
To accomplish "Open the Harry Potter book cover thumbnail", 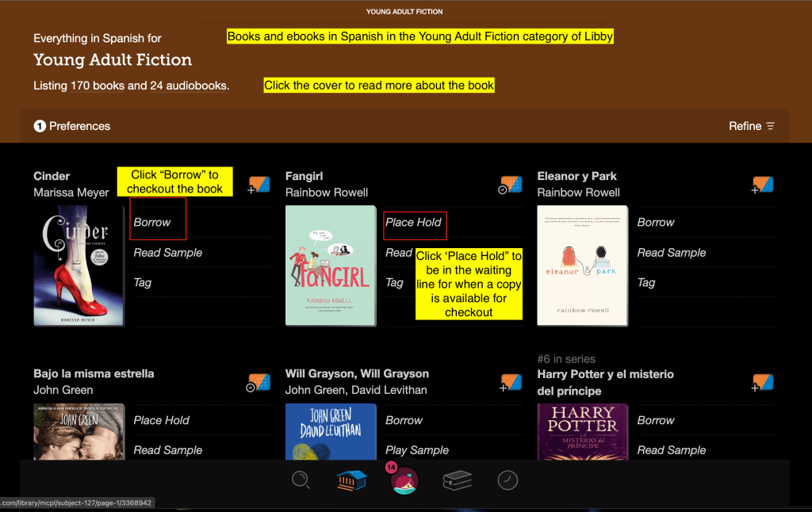I will coord(582,432).
